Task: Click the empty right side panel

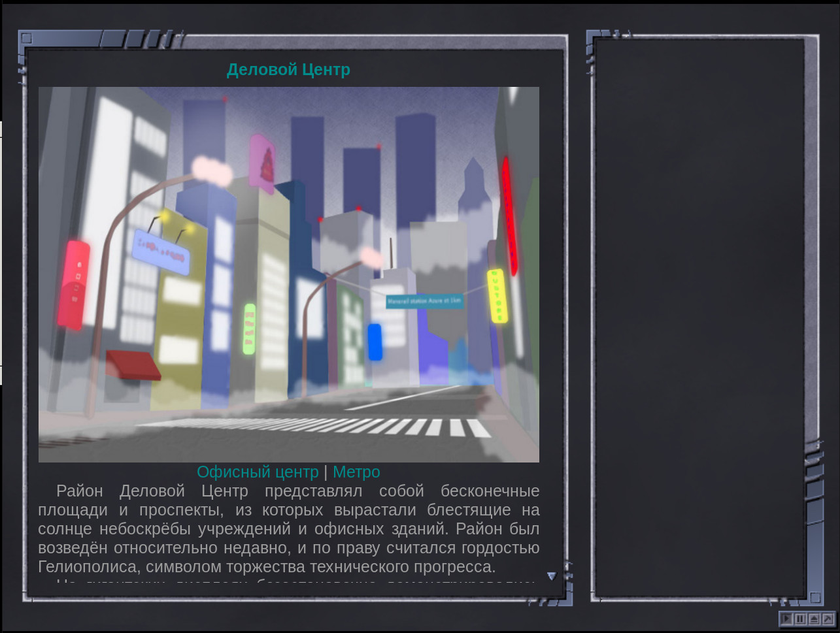Action: 699,317
